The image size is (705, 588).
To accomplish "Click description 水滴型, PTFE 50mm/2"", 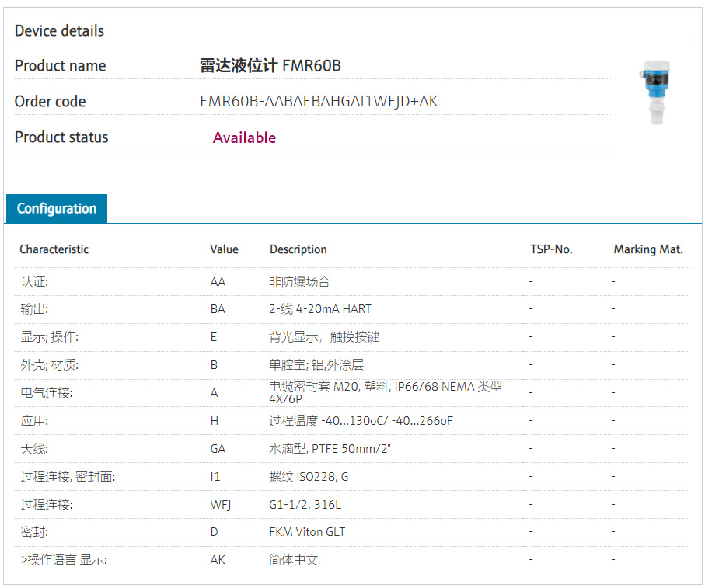I will (x=330, y=449).
